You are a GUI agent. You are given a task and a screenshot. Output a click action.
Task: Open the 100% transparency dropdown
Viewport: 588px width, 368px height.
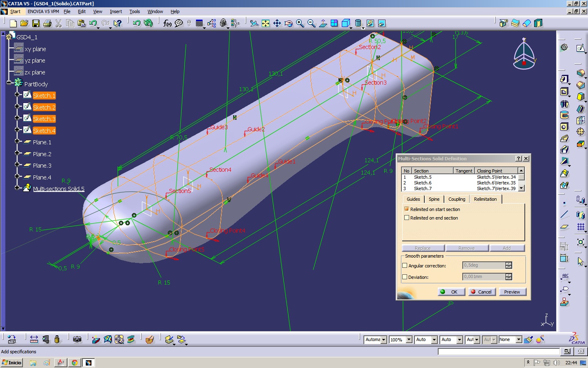click(x=409, y=339)
